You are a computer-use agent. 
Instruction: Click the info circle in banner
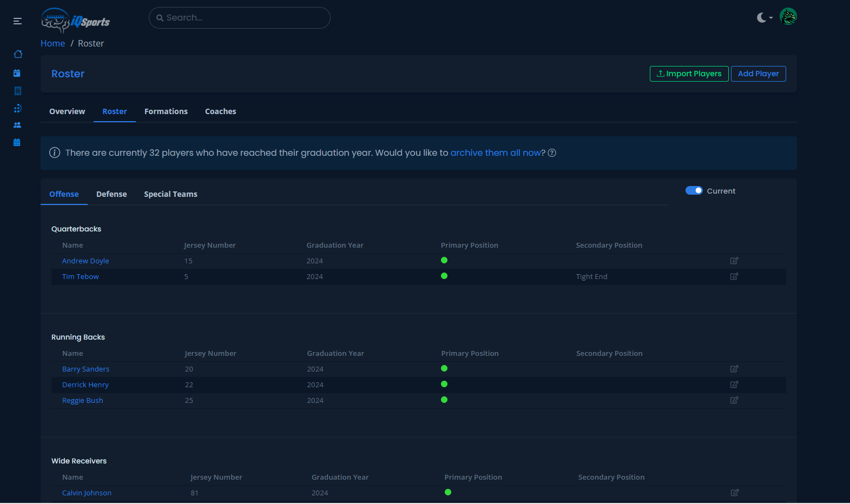pos(55,152)
